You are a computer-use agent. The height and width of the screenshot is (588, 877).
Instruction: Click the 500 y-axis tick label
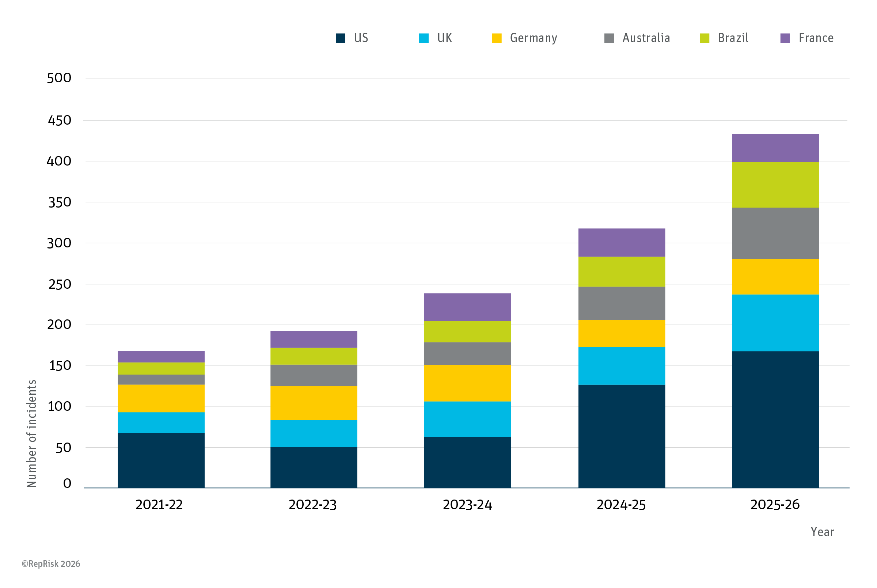(x=59, y=78)
